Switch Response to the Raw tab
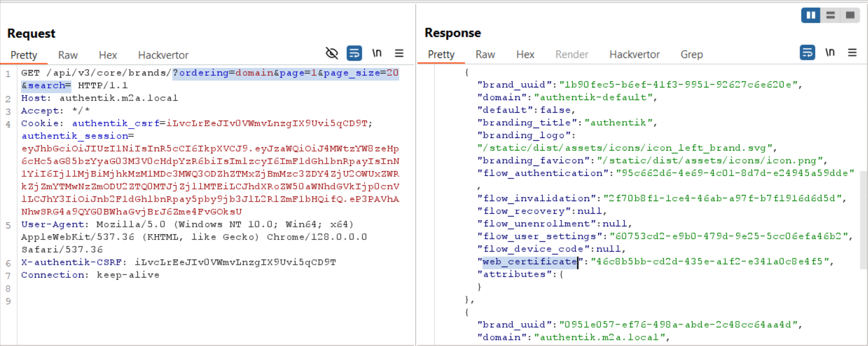The width and height of the screenshot is (868, 346). point(485,54)
